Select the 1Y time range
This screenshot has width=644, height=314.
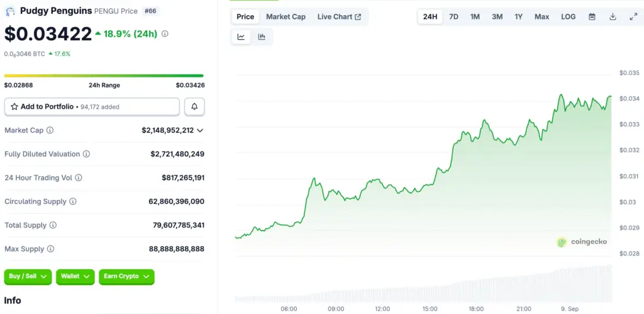point(519,17)
